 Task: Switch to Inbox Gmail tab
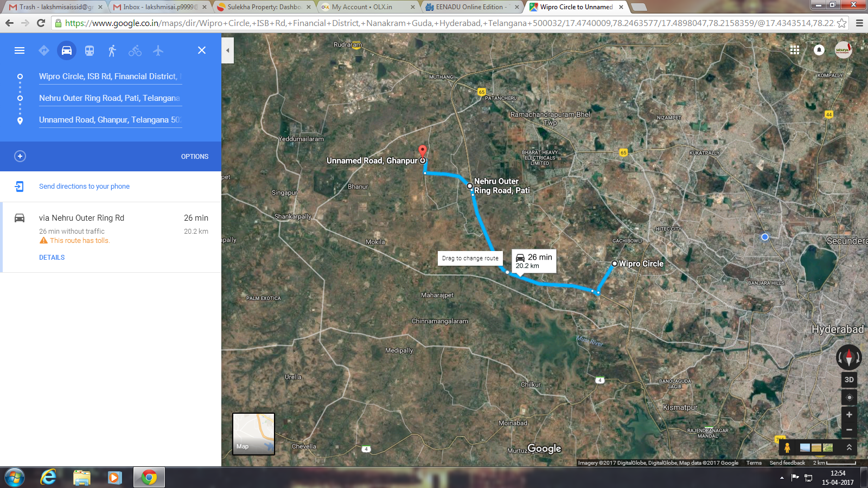tap(158, 7)
